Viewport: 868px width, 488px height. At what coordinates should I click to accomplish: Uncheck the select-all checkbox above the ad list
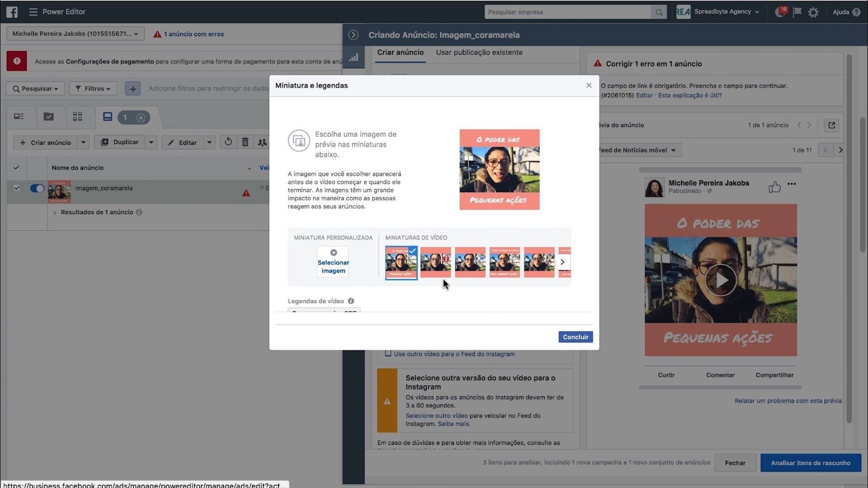click(16, 168)
